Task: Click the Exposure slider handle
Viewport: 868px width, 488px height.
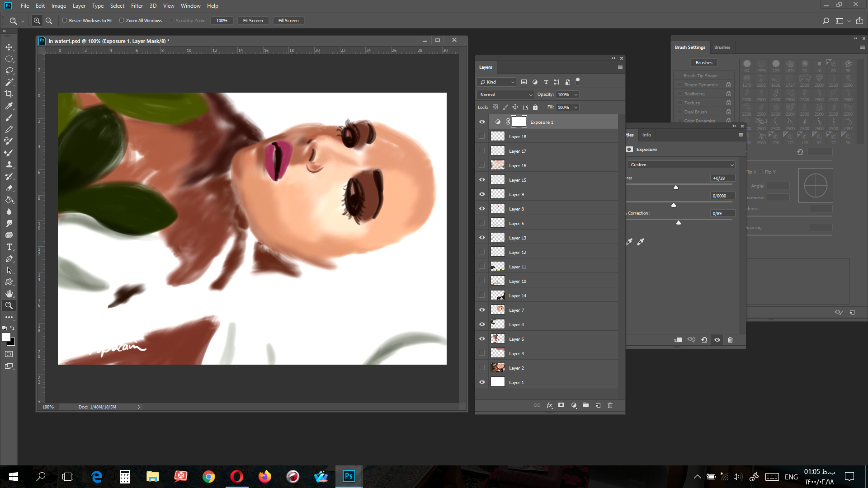Action: tap(676, 188)
